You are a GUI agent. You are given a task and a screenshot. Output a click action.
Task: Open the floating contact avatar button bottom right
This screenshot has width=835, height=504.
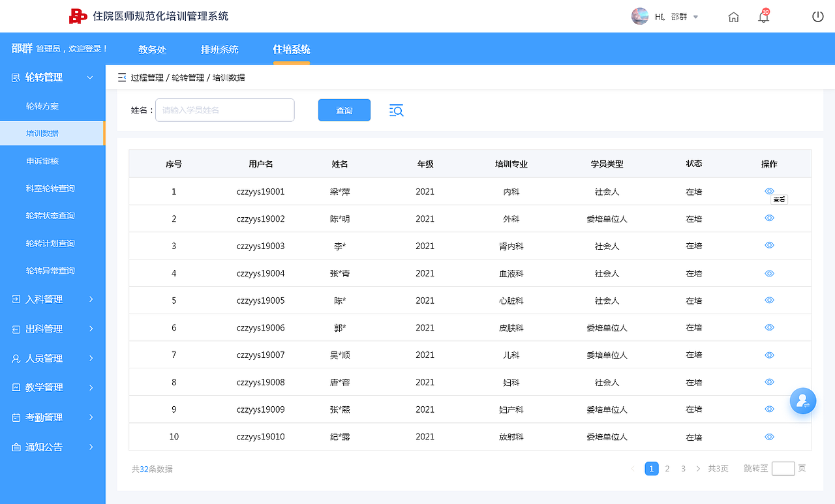coord(803,400)
